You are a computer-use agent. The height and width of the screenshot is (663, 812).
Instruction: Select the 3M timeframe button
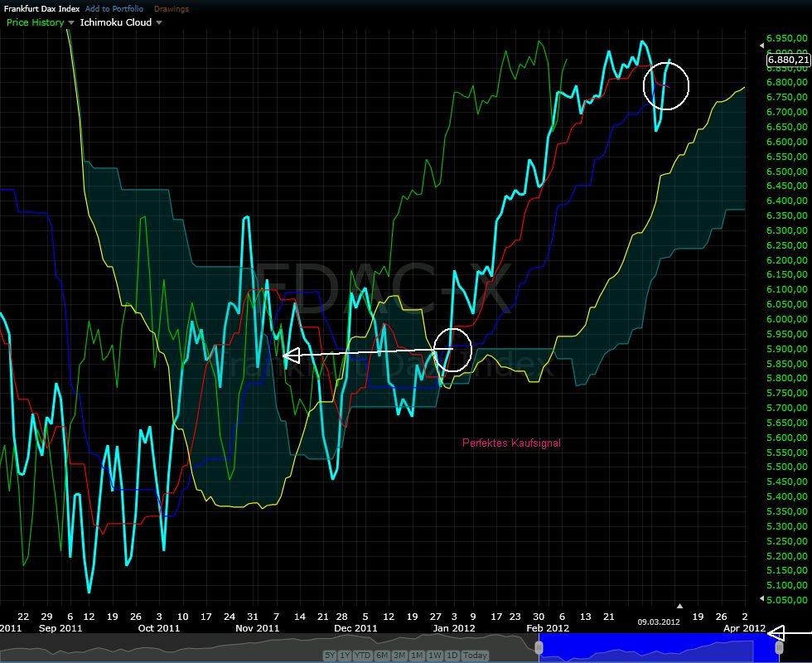(x=400, y=656)
